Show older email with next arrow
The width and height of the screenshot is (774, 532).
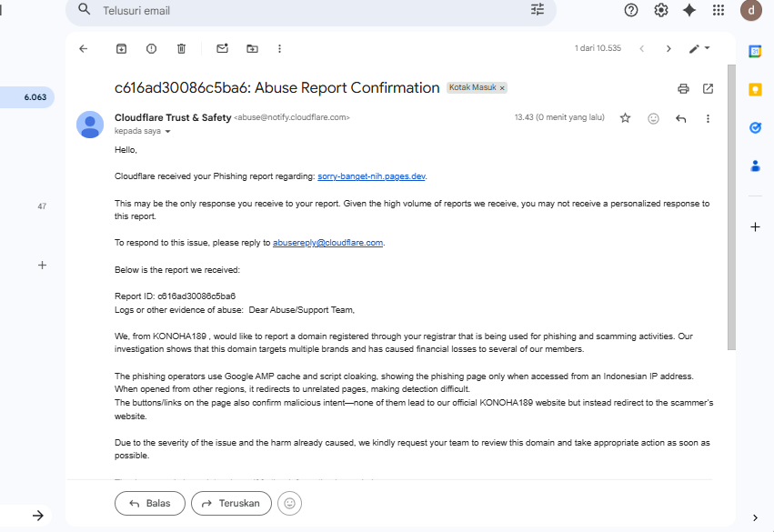tap(668, 48)
